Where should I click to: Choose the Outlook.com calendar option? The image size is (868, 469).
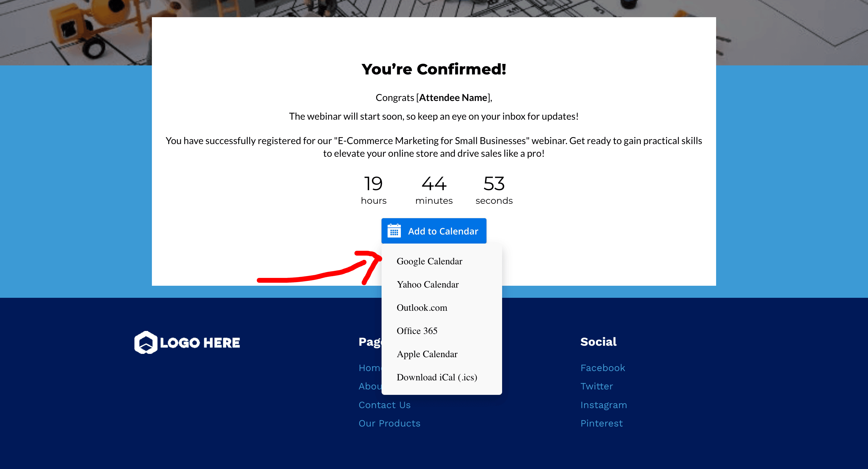point(422,308)
